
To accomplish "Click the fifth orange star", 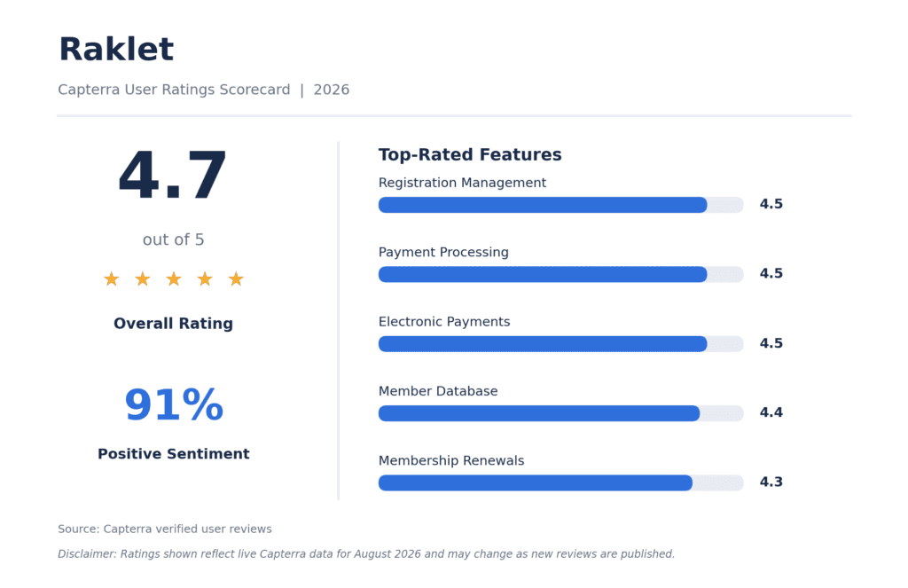I will click(x=236, y=279).
